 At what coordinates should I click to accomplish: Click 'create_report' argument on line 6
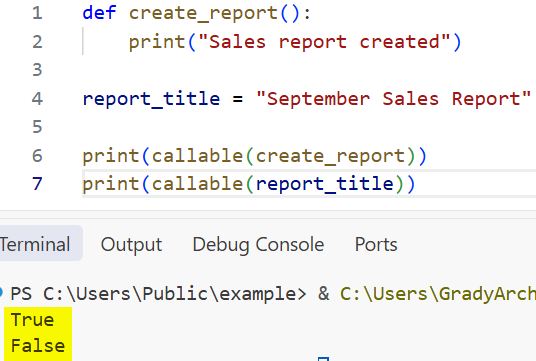click(330, 157)
